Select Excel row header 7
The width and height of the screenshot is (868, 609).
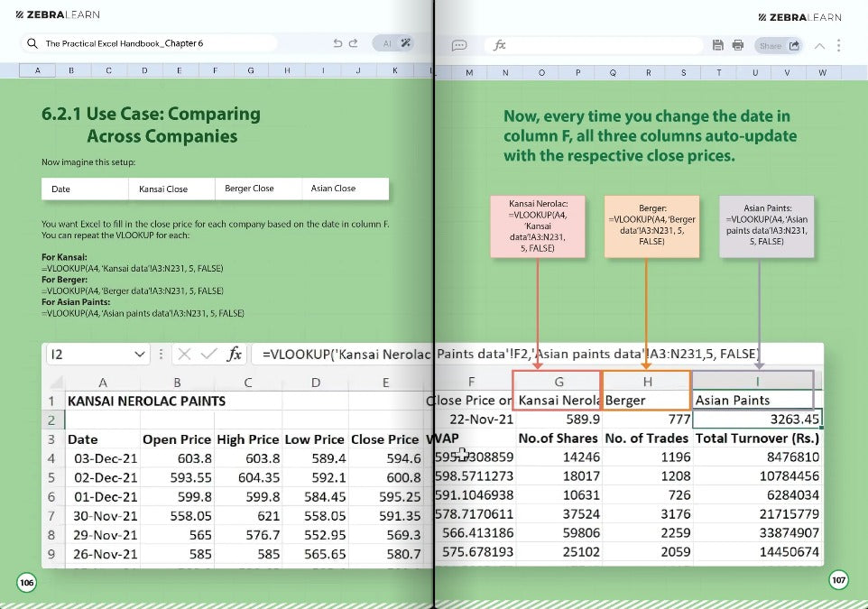point(51,516)
